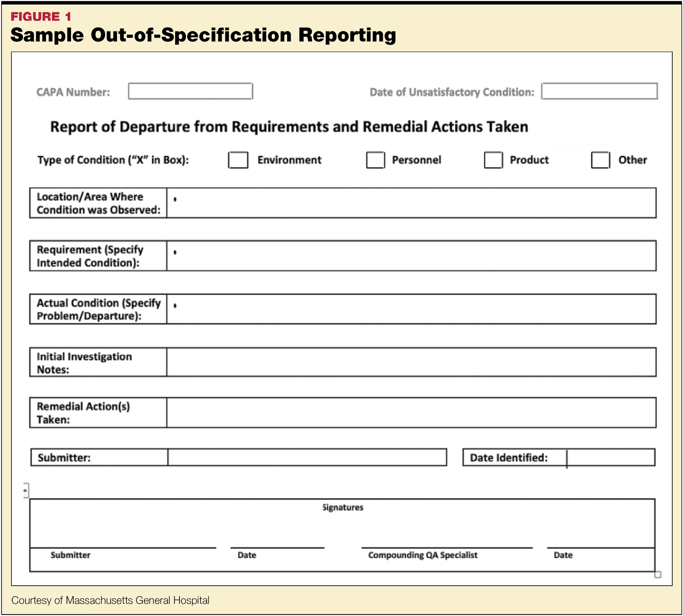Click the Submitter name input field
The height and width of the screenshot is (616, 683).
[307, 457]
